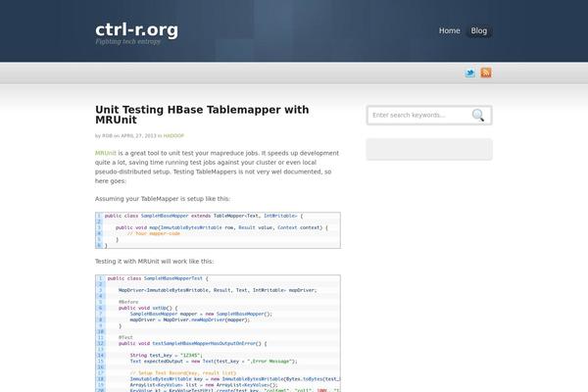
Task: Click the 'ArrayList<KeyValue> list = new ArrayList' line
Action: pos(204,385)
